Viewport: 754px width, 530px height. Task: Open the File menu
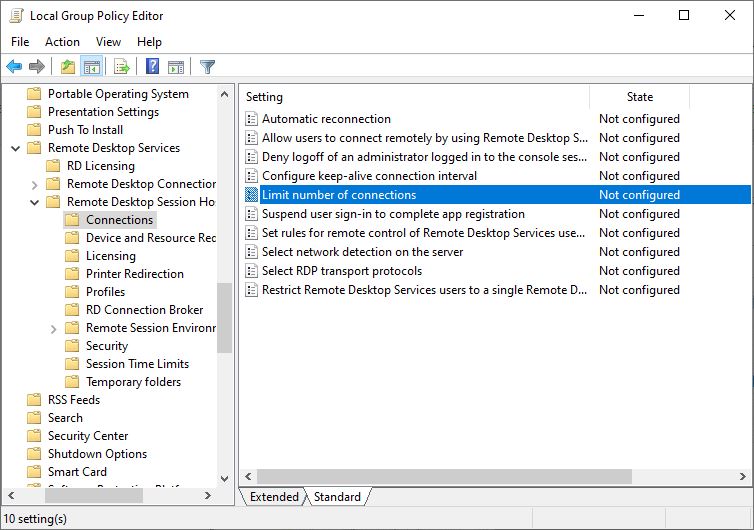(20, 42)
